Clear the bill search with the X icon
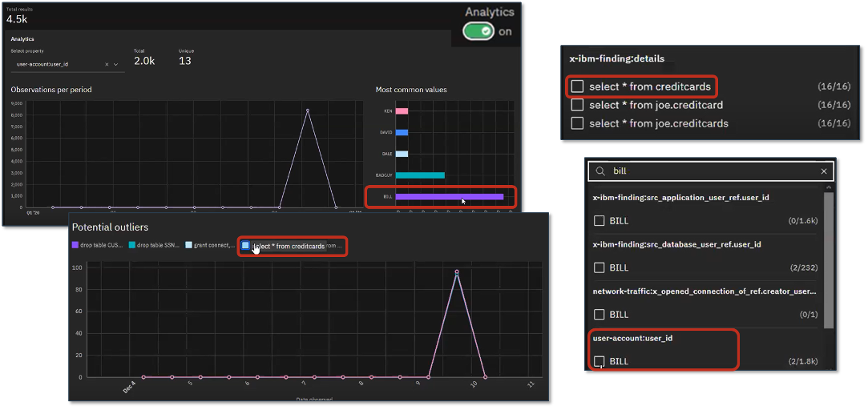Image resolution: width=868 pixels, height=410 pixels. (x=823, y=171)
